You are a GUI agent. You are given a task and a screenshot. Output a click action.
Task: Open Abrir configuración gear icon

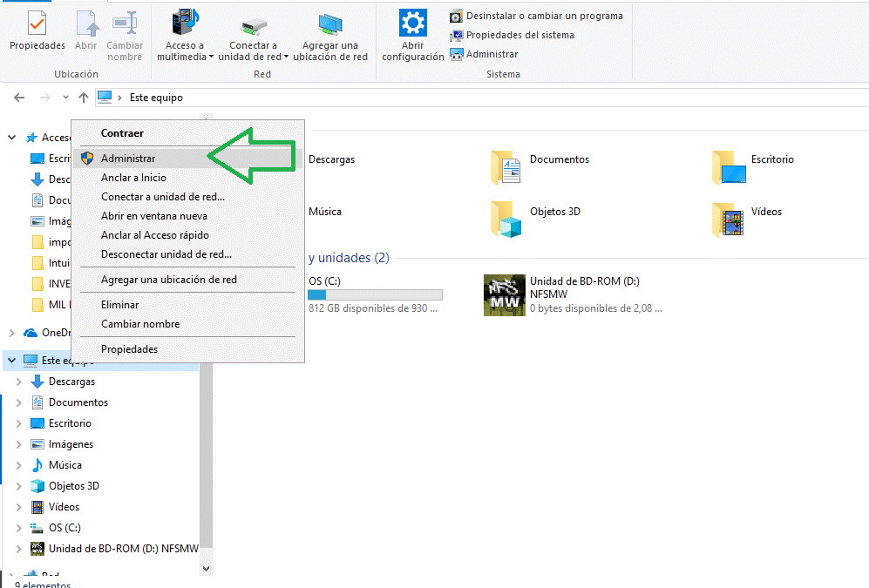point(412,24)
